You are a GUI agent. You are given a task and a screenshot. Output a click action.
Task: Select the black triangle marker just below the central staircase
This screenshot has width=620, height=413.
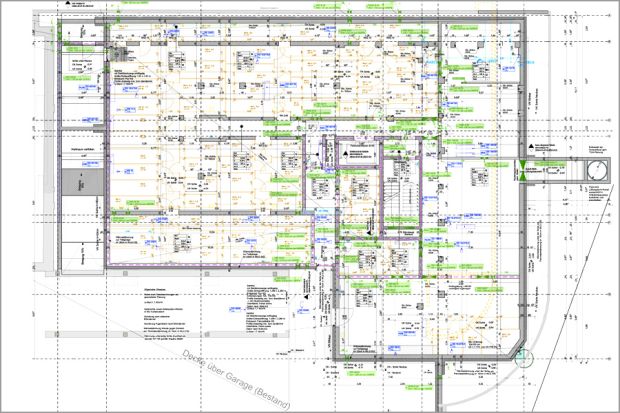point(369,233)
